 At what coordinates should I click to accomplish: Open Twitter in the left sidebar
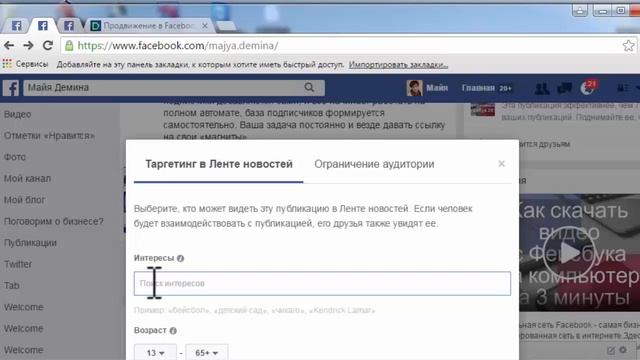(18, 264)
